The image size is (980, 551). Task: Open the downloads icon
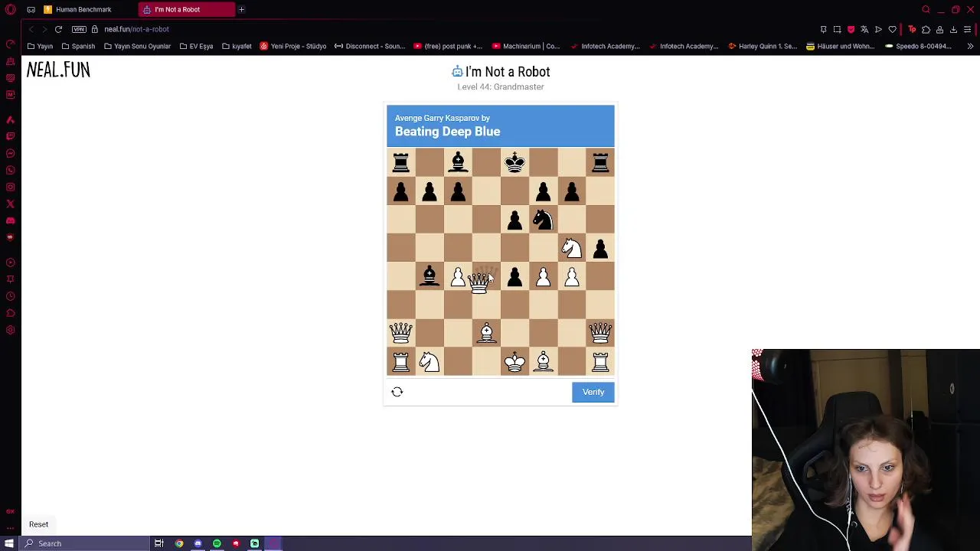953,29
